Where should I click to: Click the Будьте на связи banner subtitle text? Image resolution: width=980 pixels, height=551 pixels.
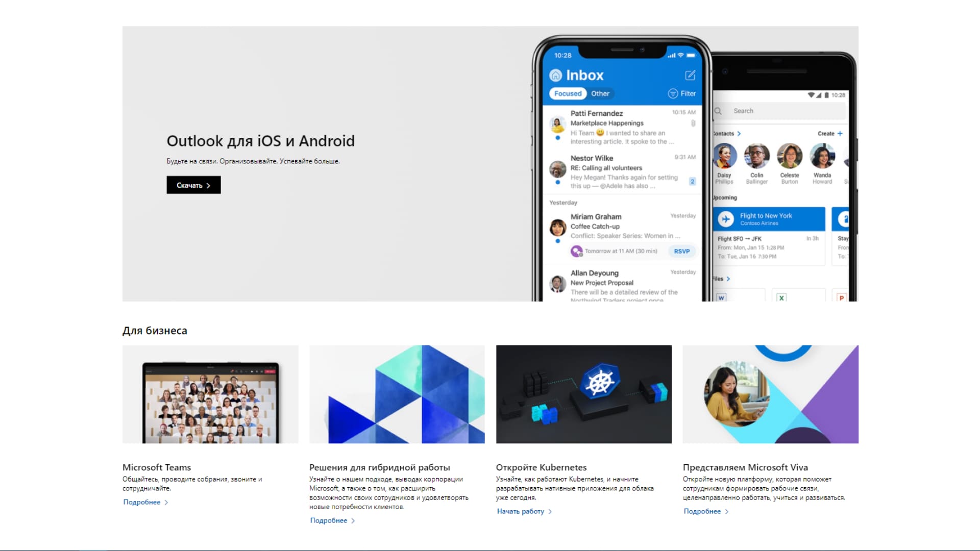coord(253,161)
